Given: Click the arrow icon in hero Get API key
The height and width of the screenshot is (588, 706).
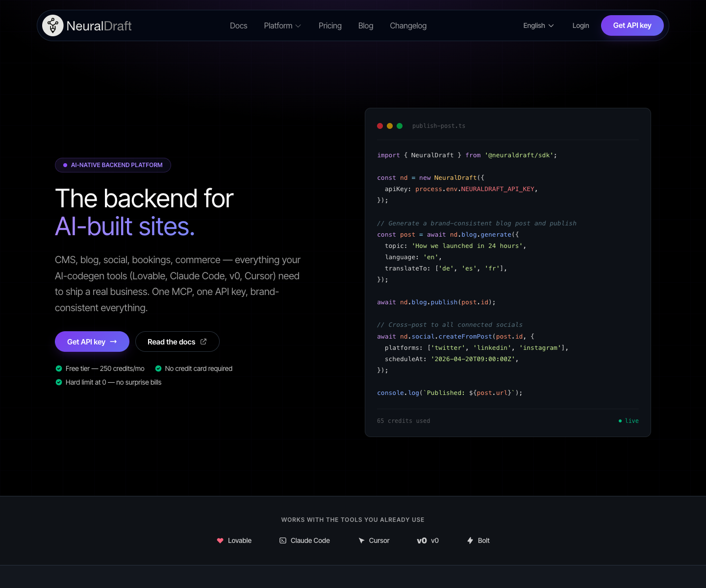Looking at the screenshot, I should (x=113, y=342).
